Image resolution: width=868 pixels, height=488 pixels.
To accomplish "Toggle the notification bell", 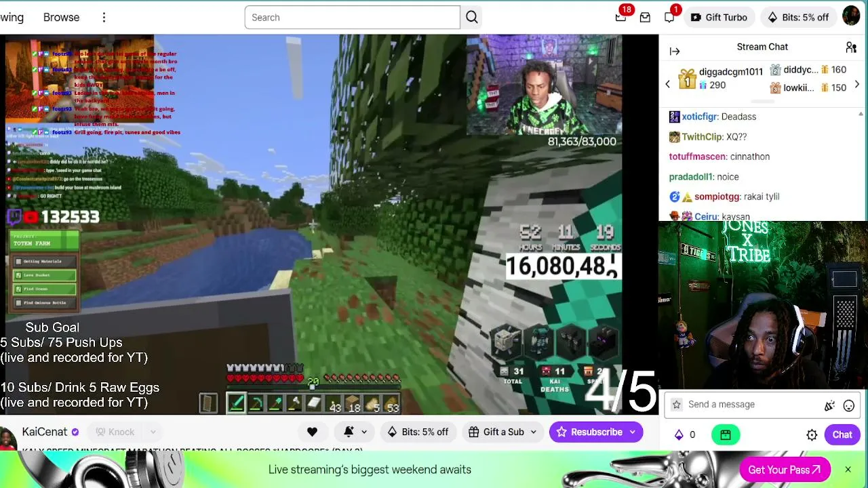I will (349, 432).
